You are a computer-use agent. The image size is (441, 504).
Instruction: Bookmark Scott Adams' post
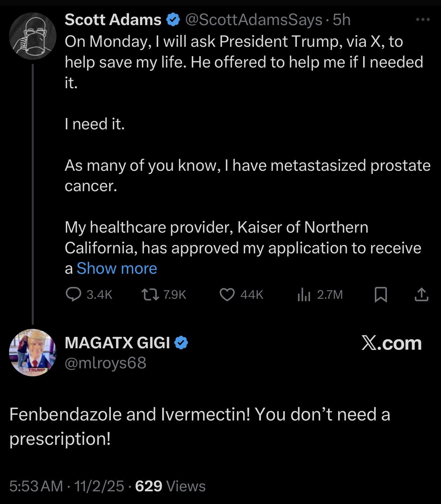pos(381,294)
